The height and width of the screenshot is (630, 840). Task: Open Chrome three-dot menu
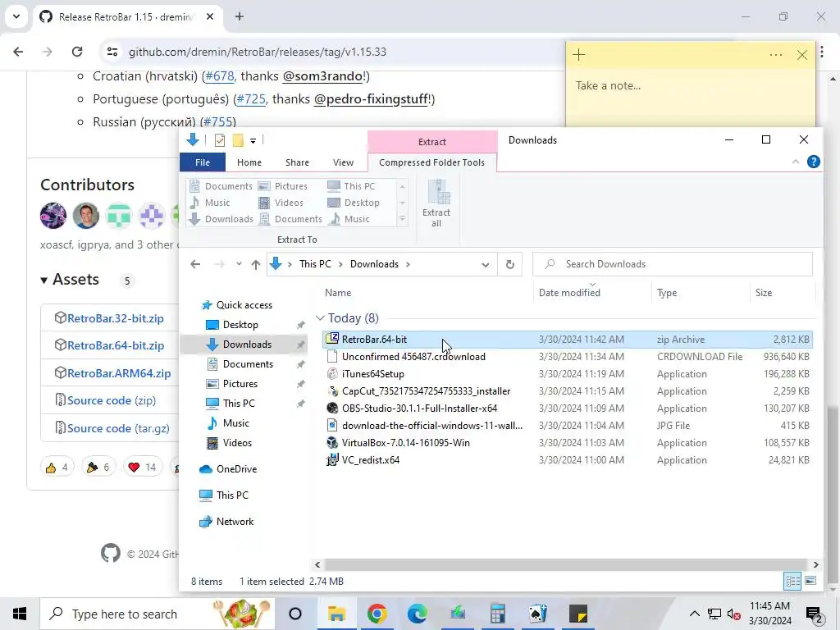pyautogui.click(x=822, y=52)
